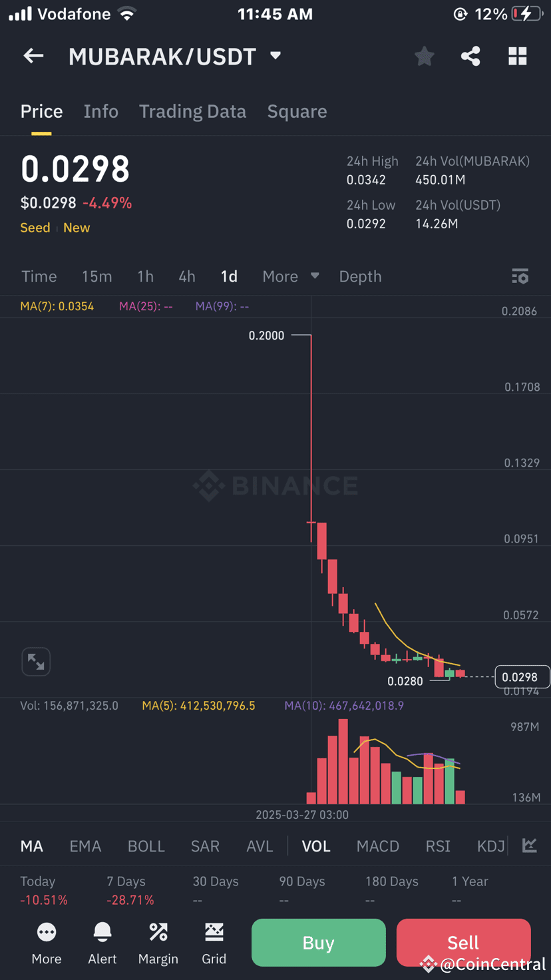Select the 1h timeframe on the chart
This screenshot has height=980, width=551.
[x=145, y=276]
